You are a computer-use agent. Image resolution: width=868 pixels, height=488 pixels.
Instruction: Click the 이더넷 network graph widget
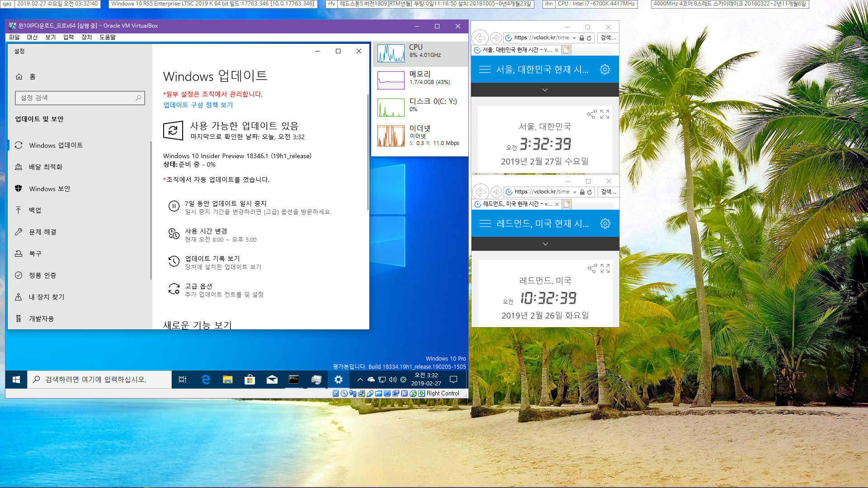click(x=391, y=136)
